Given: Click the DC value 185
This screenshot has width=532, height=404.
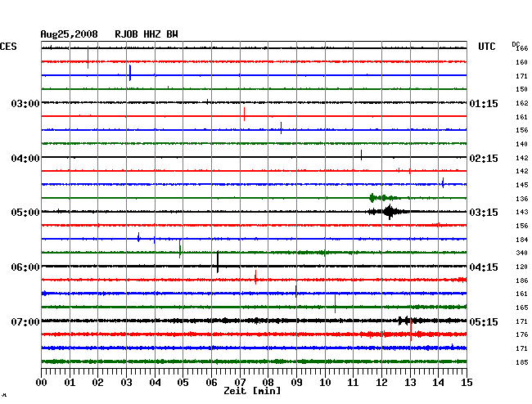Looking at the screenshot, I should click(521, 362).
